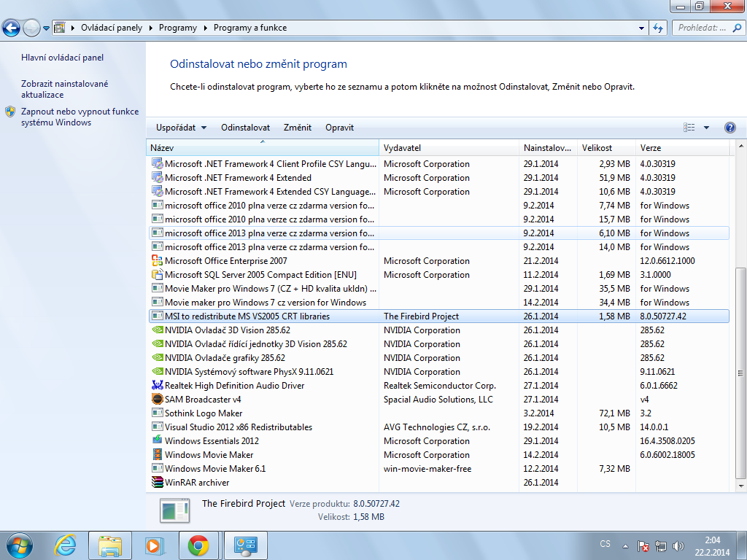The height and width of the screenshot is (560, 747).
Task: Open Hlavní ovládací panel link
Action: (63, 58)
